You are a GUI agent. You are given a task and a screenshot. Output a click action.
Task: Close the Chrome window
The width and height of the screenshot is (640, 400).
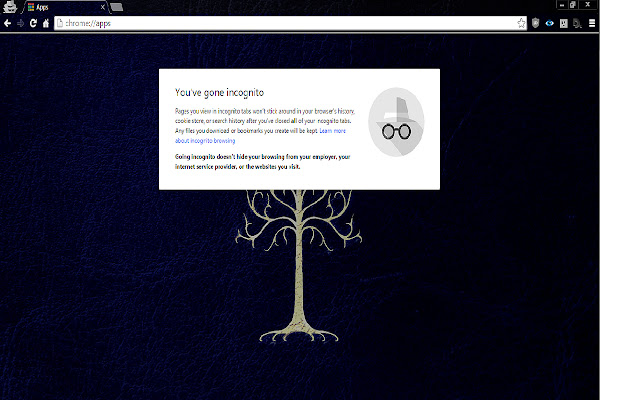tap(588, 4)
